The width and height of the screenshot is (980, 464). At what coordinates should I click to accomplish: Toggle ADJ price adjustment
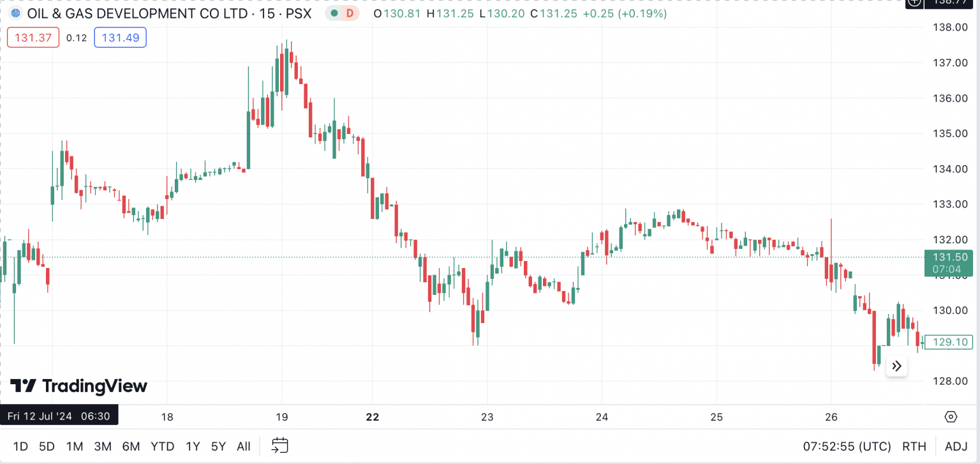(954, 447)
